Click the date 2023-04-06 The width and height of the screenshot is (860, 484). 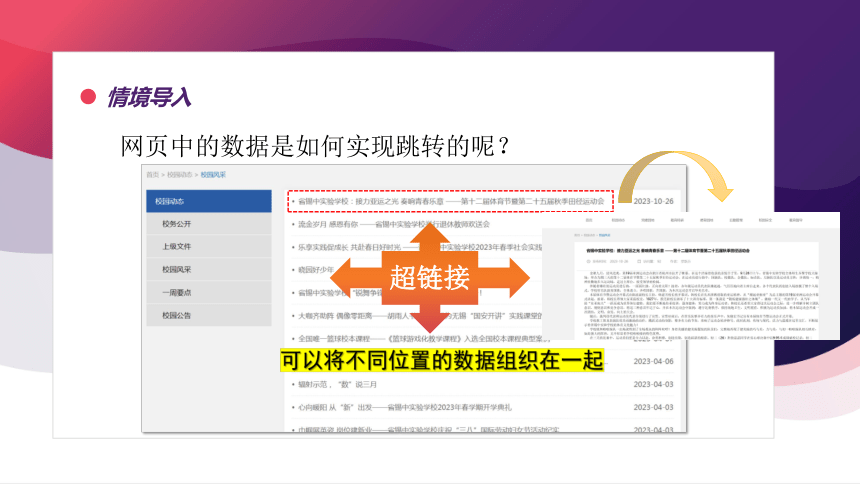click(653, 361)
